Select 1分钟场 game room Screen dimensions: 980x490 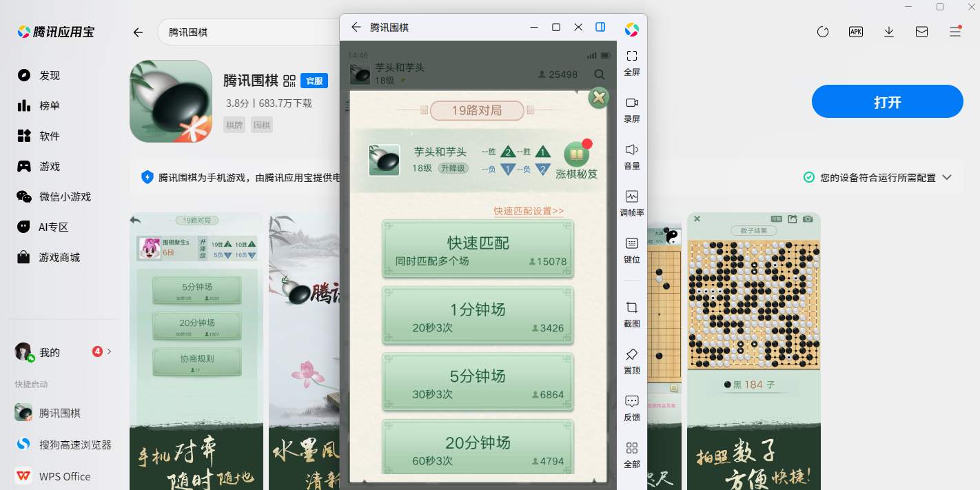[478, 315]
